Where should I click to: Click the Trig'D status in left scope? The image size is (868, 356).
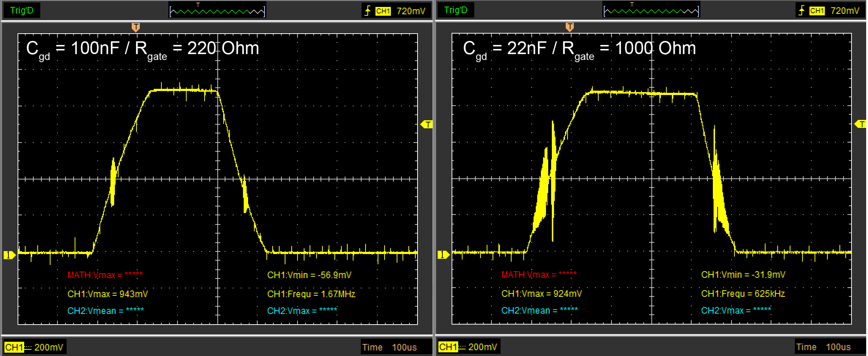click(22, 11)
